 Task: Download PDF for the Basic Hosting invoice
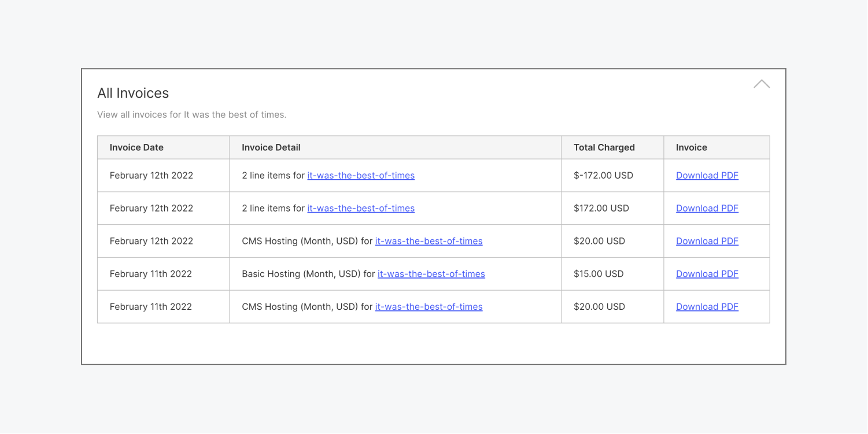pyautogui.click(x=707, y=273)
